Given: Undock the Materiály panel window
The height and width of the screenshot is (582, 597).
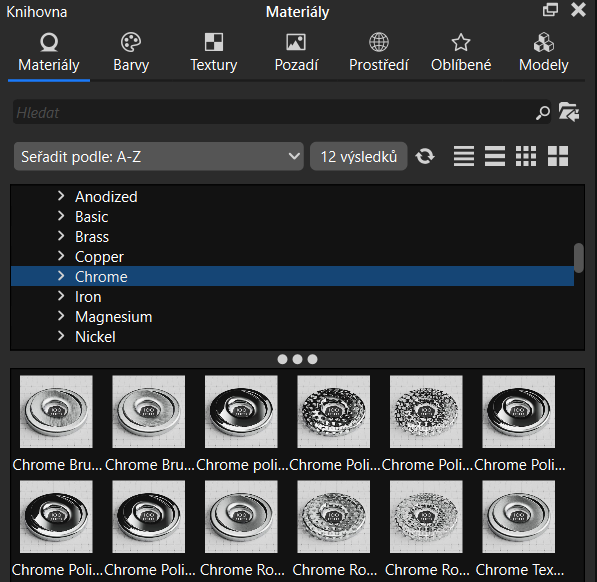Looking at the screenshot, I should [550, 10].
